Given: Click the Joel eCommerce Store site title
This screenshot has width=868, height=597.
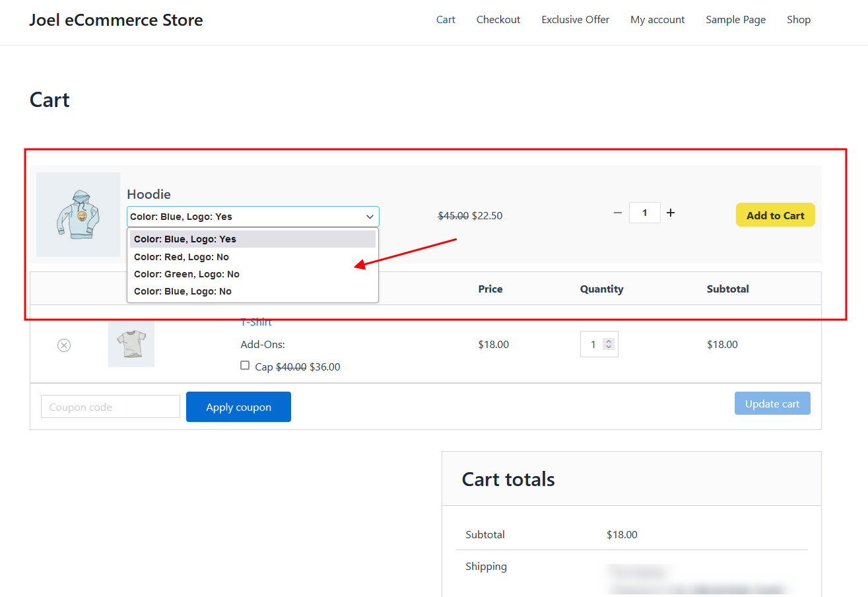Looking at the screenshot, I should (116, 20).
